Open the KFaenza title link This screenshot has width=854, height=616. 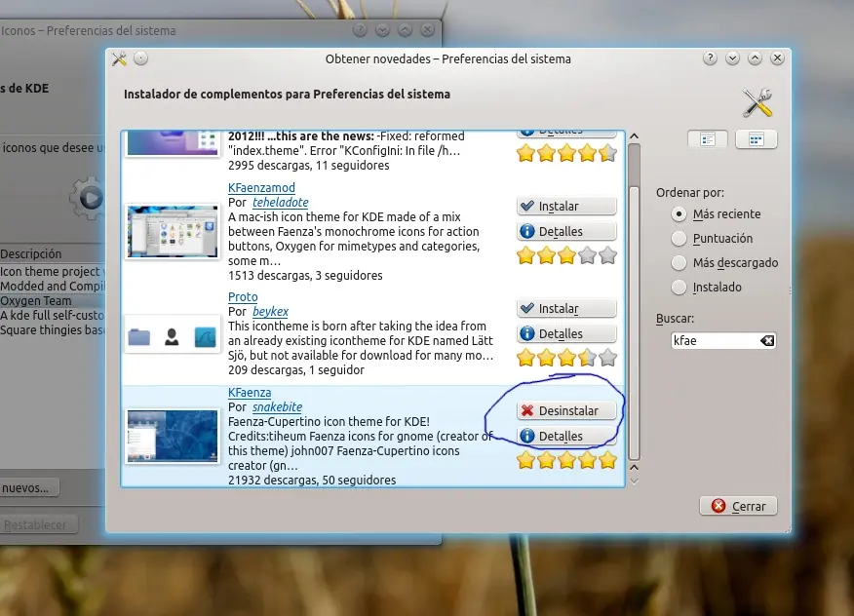[x=250, y=393]
